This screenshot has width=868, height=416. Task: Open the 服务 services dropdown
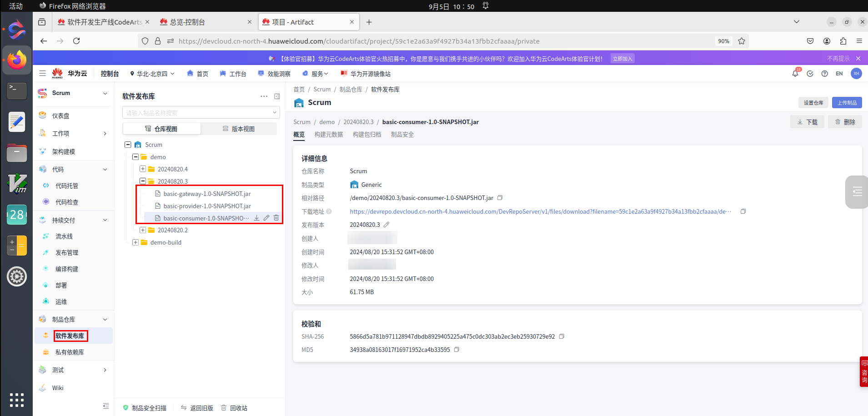(316, 74)
